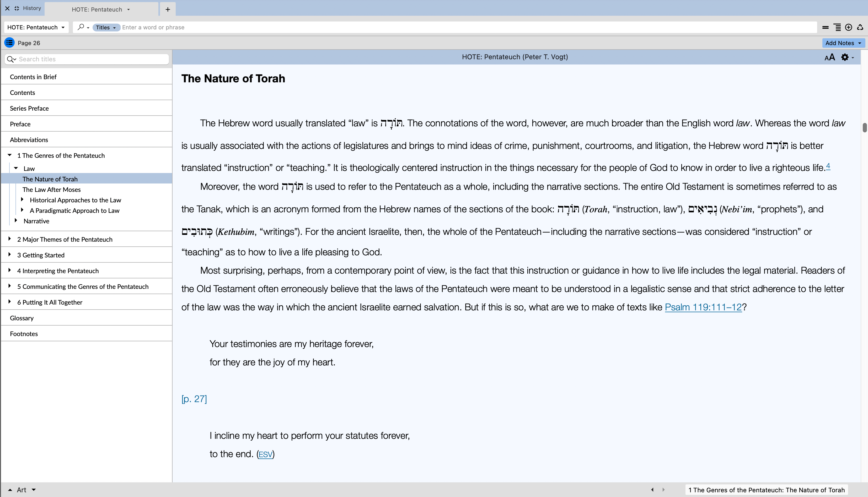868x497 pixels.
Task: Expand 2 Major Themes of the Pentateuch
Action: click(9, 239)
